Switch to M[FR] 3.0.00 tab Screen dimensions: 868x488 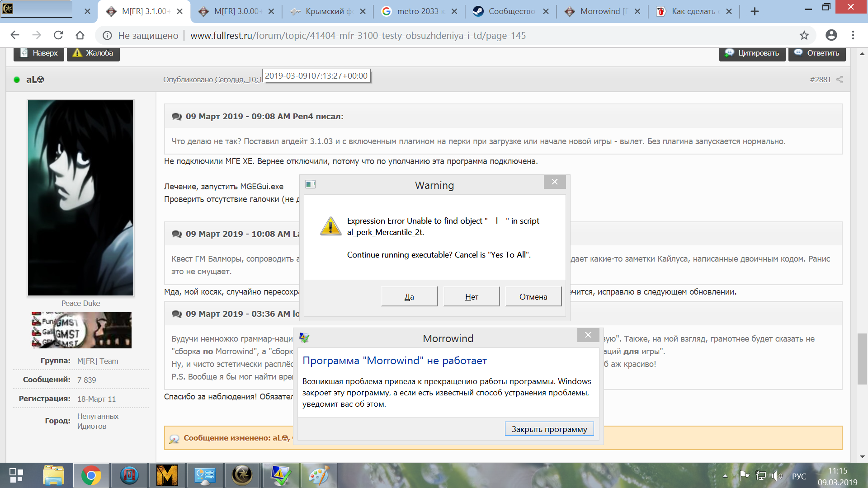[x=236, y=11]
